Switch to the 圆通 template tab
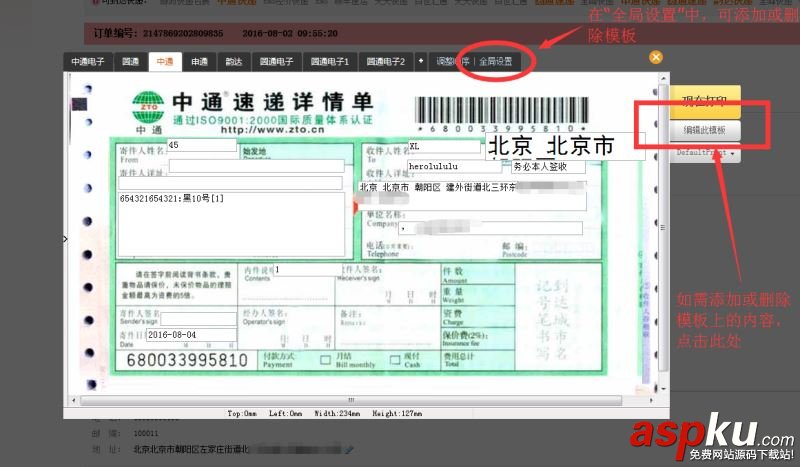The height and width of the screenshot is (467, 800). (131, 61)
